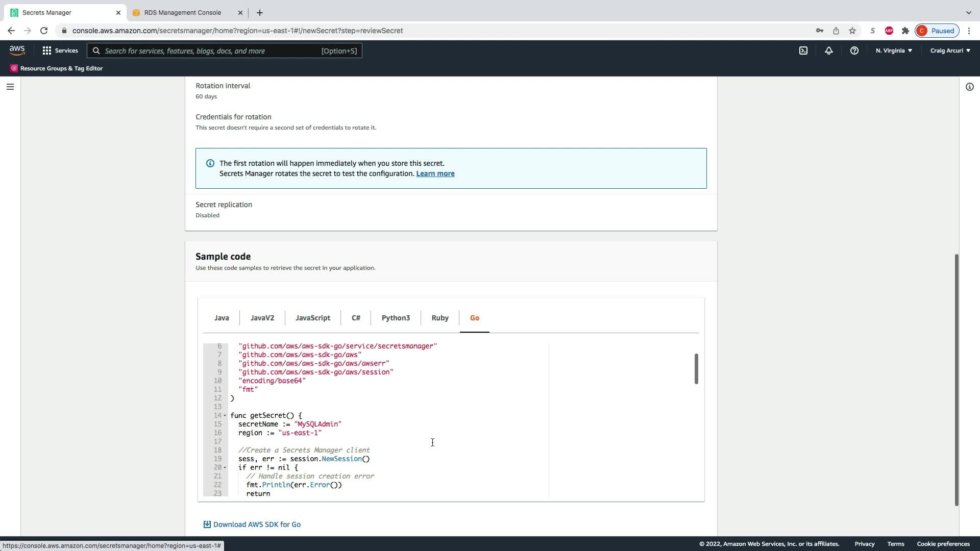The height and width of the screenshot is (551, 980).
Task: Switch to the Python3 sample code tab
Action: [396, 318]
